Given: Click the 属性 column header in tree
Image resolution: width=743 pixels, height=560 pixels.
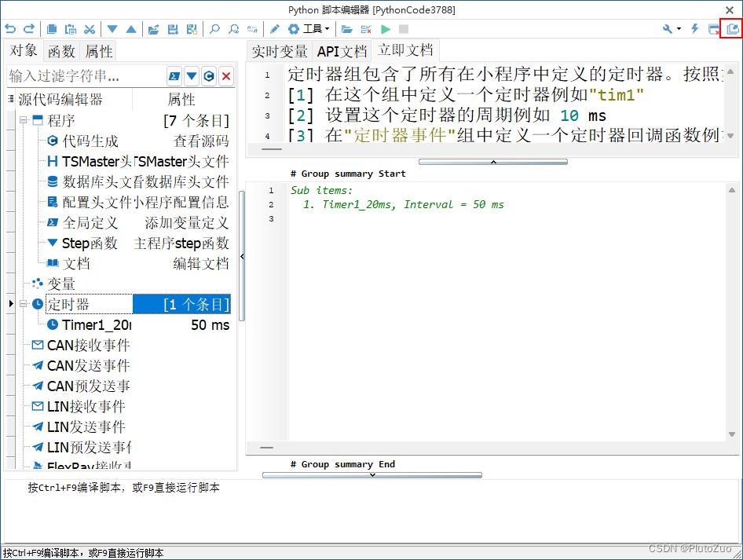Looking at the screenshot, I should [x=181, y=99].
